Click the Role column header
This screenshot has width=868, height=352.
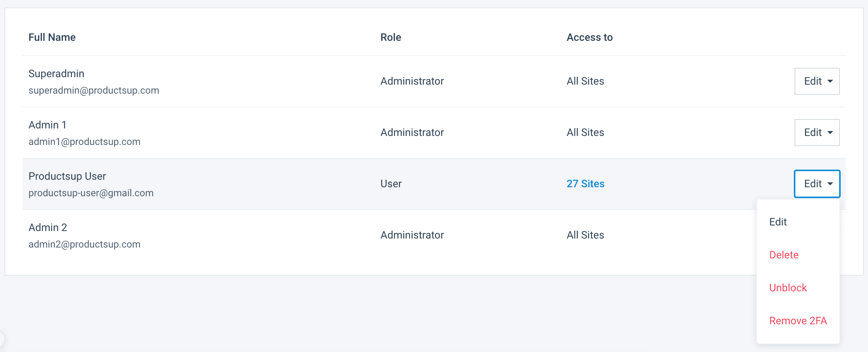(x=391, y=37)
